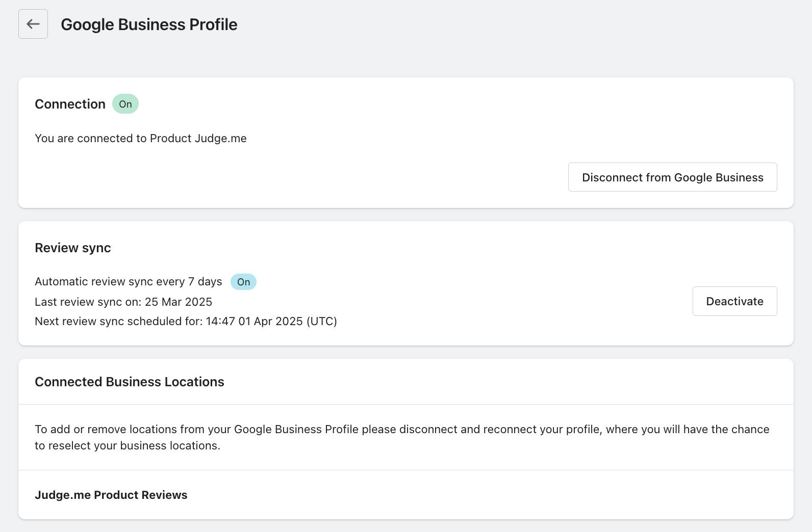Image resolution: width=812 pixels, height=532 pixels.
Task: Select the Judge.me Product Reviews location
Action: coord(111,495)
